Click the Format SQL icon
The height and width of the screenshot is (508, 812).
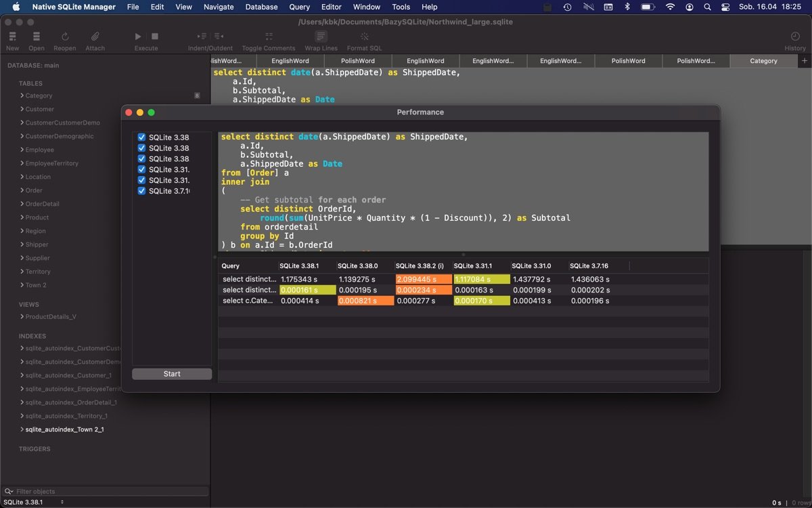[x=364, y=37]
